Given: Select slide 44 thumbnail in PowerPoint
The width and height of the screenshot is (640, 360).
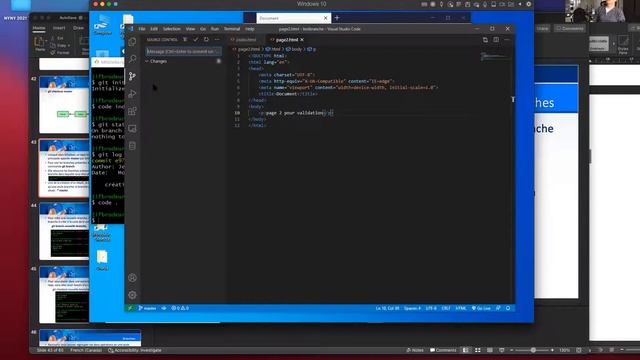Looking at the screenshot, I should pyautogui.click(x=64, y=231).
